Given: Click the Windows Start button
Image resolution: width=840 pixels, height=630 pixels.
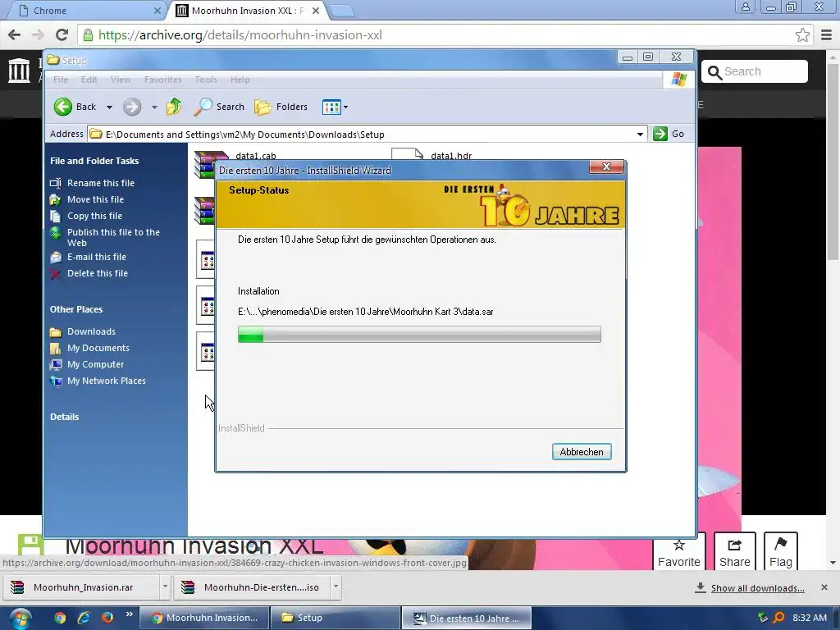Looking at the screenshot, I should point(21,619).
